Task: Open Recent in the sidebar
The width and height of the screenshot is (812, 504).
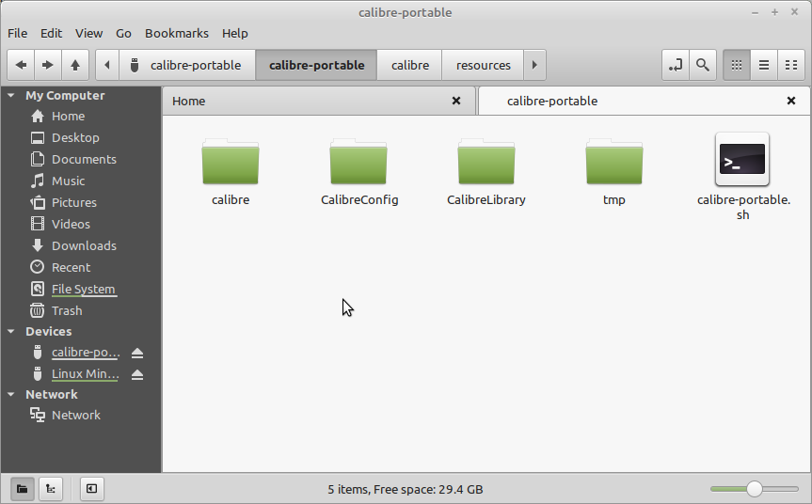Action: pyautogui.click(x=71, y=268)
